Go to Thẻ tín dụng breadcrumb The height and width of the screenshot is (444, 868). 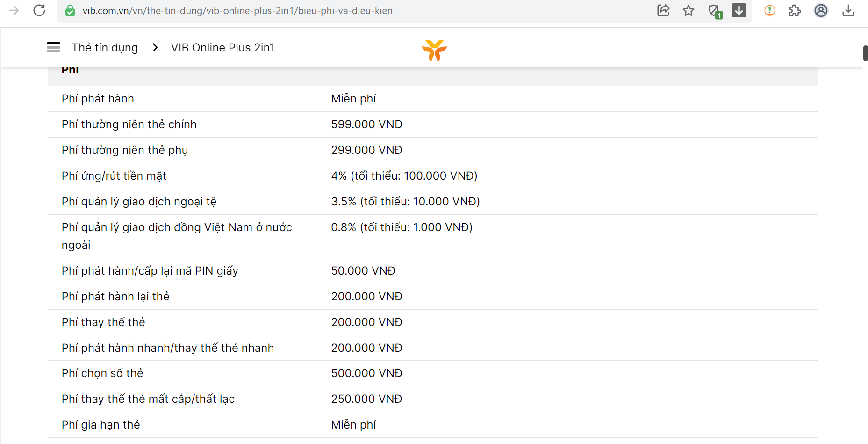click(105, 48)
